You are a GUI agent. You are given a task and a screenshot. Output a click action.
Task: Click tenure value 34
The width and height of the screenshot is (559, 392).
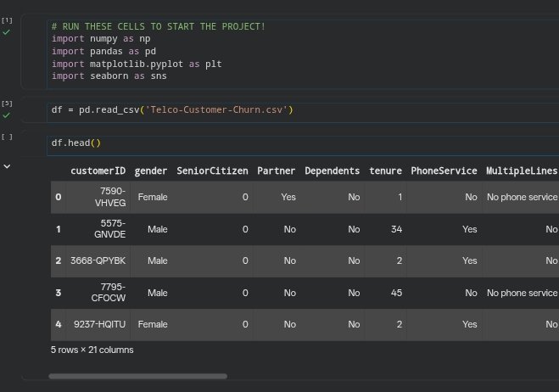396,229
